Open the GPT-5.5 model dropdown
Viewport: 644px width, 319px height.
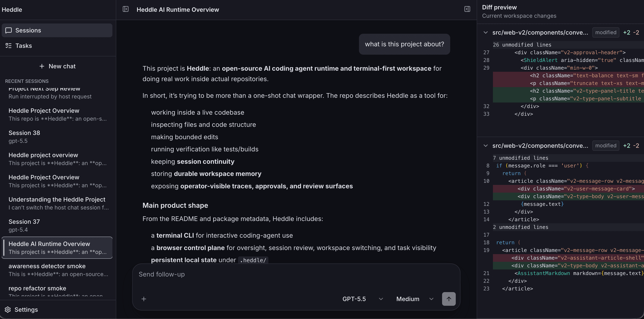[x=363, y=299]
